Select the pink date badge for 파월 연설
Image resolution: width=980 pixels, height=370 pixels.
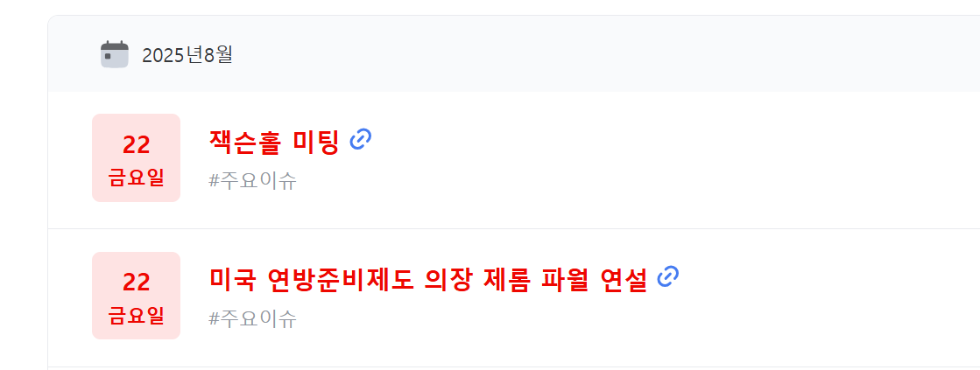(x=137, y=296)
